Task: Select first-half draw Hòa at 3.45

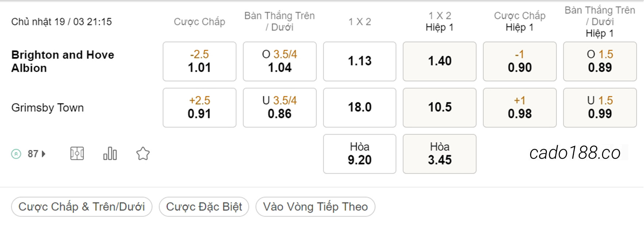Action: coord(440,154)
